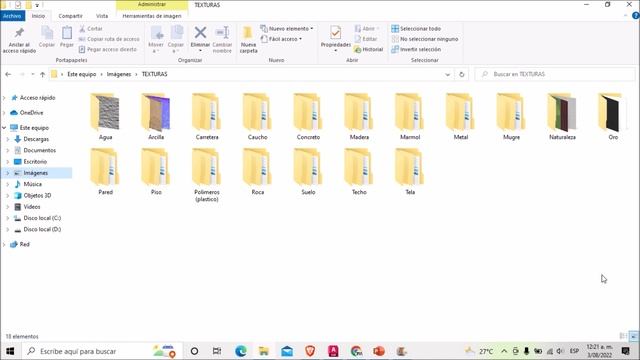Select the Agua folder
640x360 pixels.
point(105,117)
